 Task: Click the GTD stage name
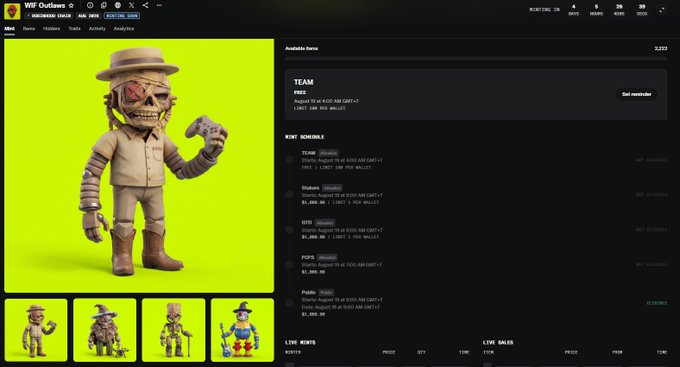tap(307, 223)
